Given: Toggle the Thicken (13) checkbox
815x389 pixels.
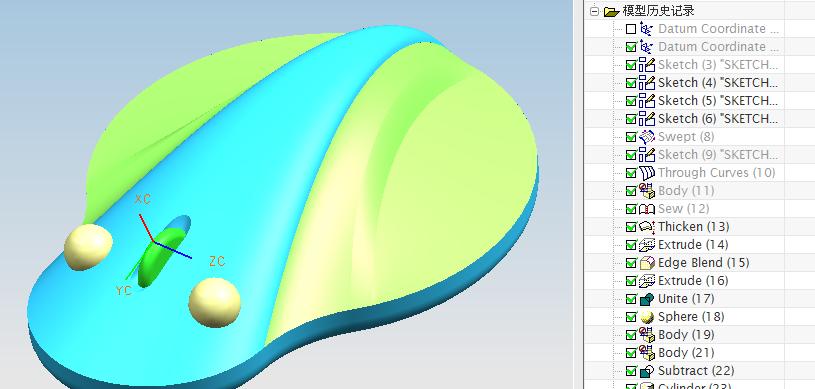Looking at the screenshot, I should coord(631,227).
